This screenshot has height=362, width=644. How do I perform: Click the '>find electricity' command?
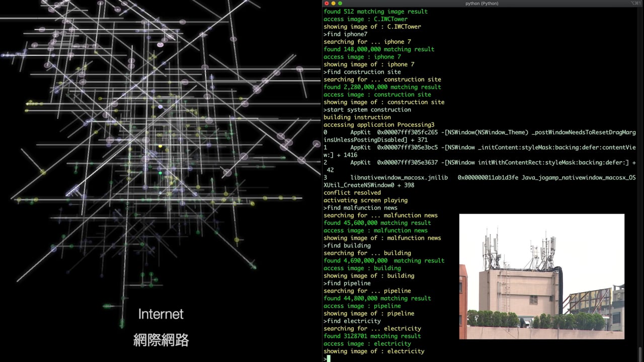point(352,321)
